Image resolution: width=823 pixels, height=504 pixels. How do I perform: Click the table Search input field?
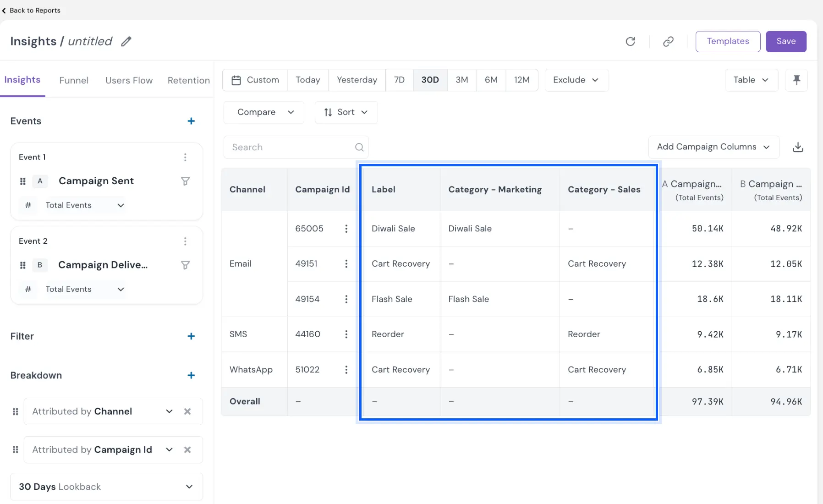click(296, 147)
